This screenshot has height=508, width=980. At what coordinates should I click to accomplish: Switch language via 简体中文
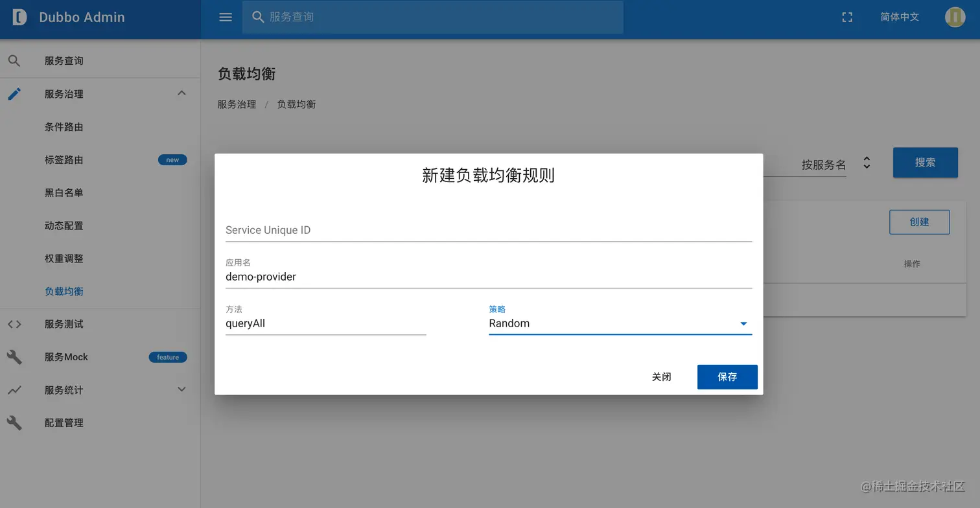[x=900, y=17]
